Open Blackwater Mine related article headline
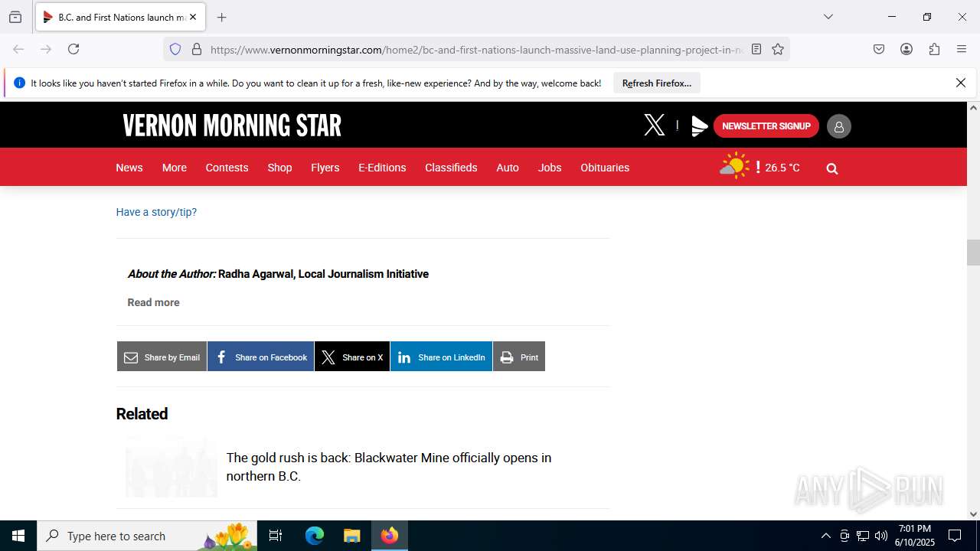The width and height of the screenshot is (980, 551). pyautogui.click(x=389, y=467)
